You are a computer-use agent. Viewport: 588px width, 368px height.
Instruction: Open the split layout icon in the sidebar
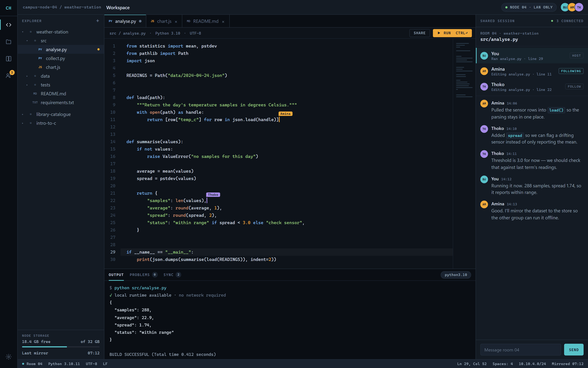pyautogui.click(x=8, y=59)
